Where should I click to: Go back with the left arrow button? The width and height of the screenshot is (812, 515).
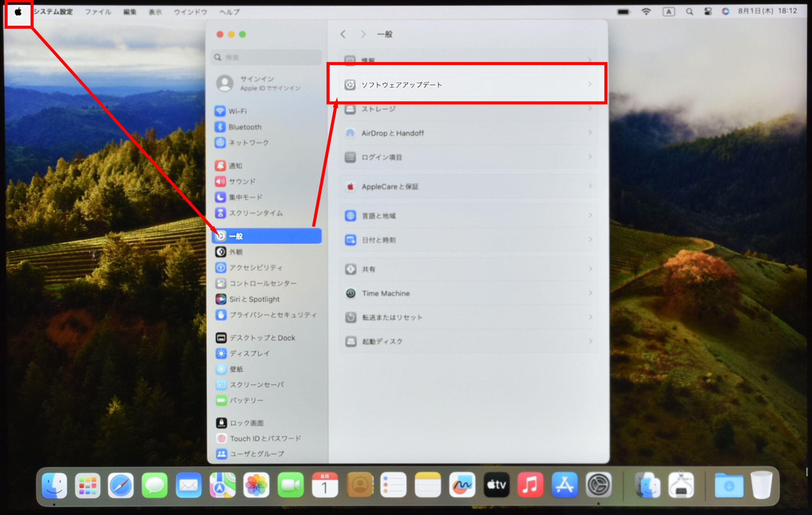343,34
